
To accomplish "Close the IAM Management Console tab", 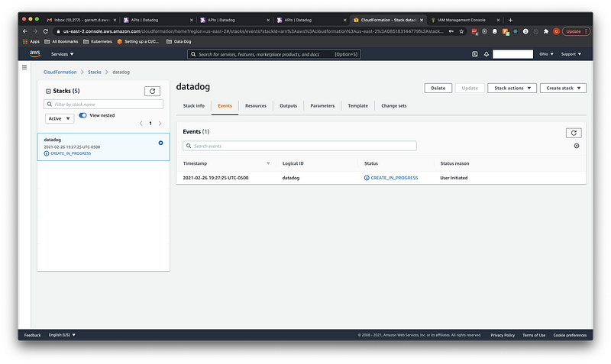I will [498, 20].
